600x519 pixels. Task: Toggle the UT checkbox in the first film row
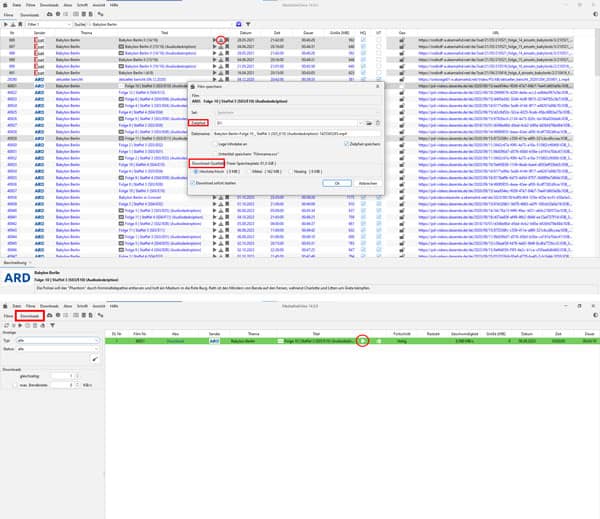[378, 40]
